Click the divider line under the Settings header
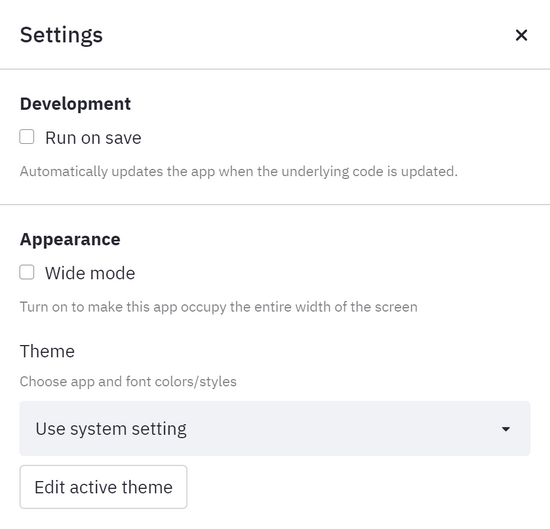The height and width of the screenshot is (529, 550). coord(275,69)
